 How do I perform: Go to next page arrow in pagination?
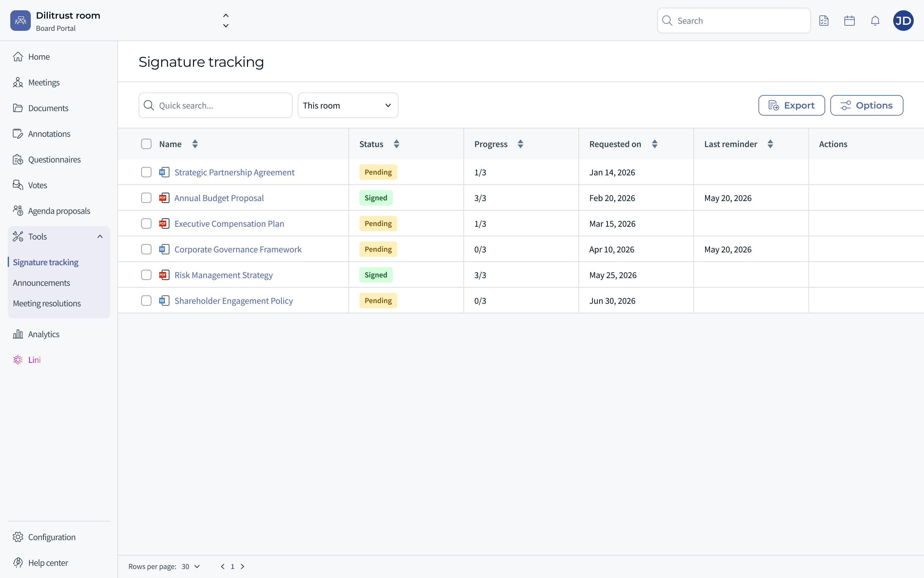pyautogui.click(x=242, y=566)
